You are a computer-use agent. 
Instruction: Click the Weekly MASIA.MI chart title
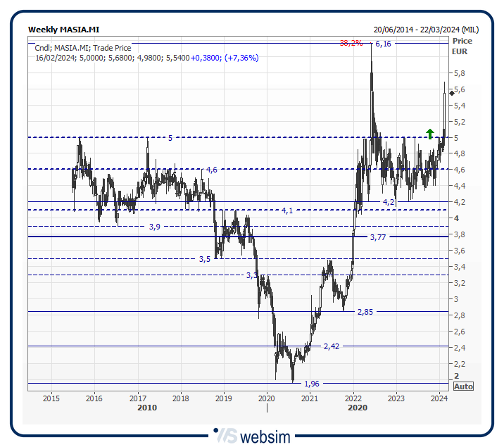click(x=63, y=30)
